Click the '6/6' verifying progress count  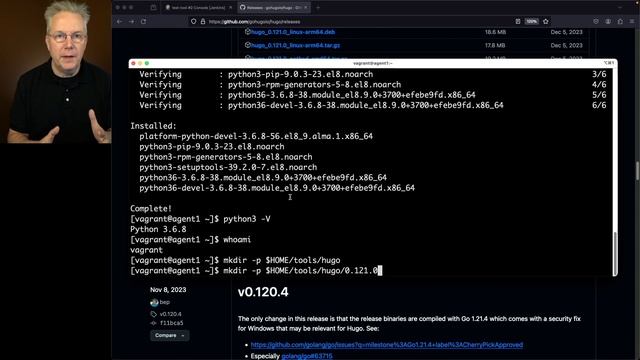click(599, 105)
